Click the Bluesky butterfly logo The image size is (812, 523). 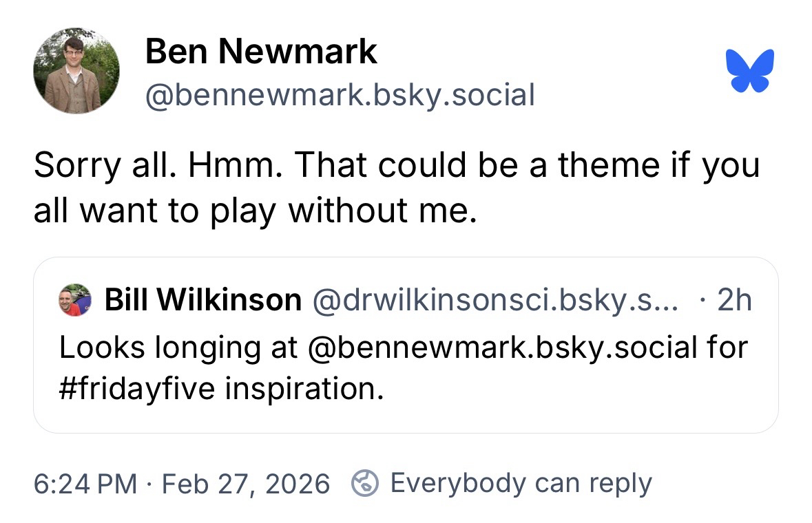tap(750, 70)
